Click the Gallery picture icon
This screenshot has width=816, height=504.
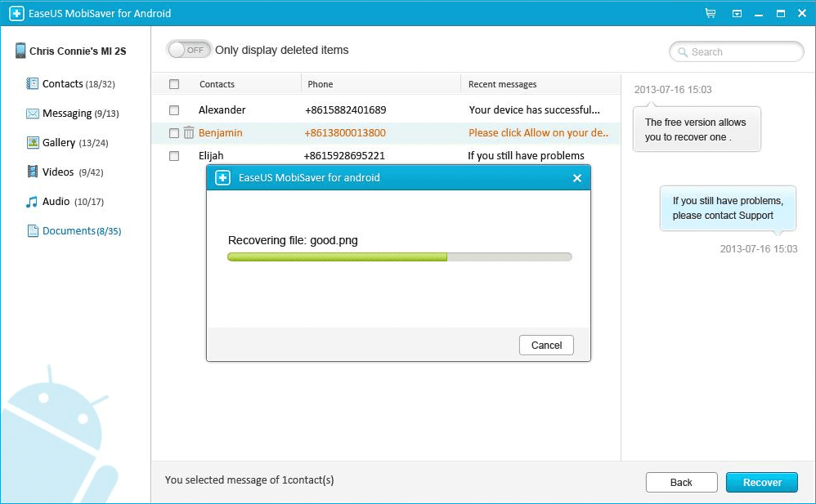(33, 143)
